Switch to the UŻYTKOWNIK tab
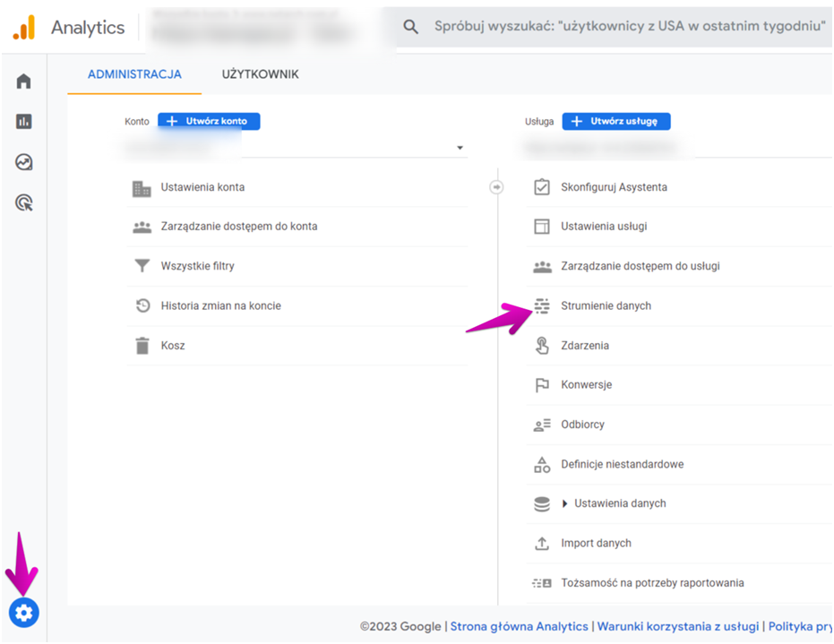 point(260,74)
